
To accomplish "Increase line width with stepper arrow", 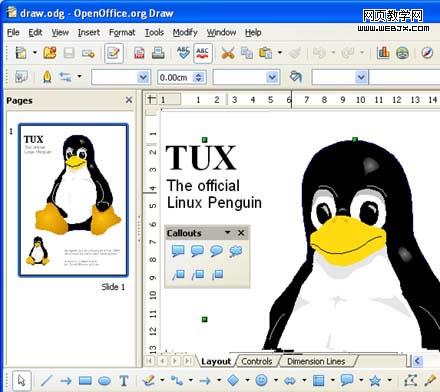I will [199, 74].
